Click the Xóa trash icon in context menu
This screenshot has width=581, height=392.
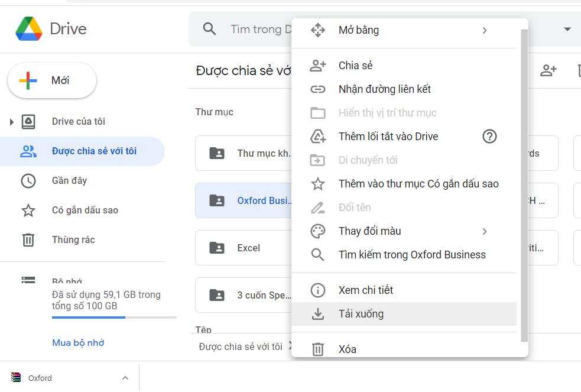click(318, 349)
